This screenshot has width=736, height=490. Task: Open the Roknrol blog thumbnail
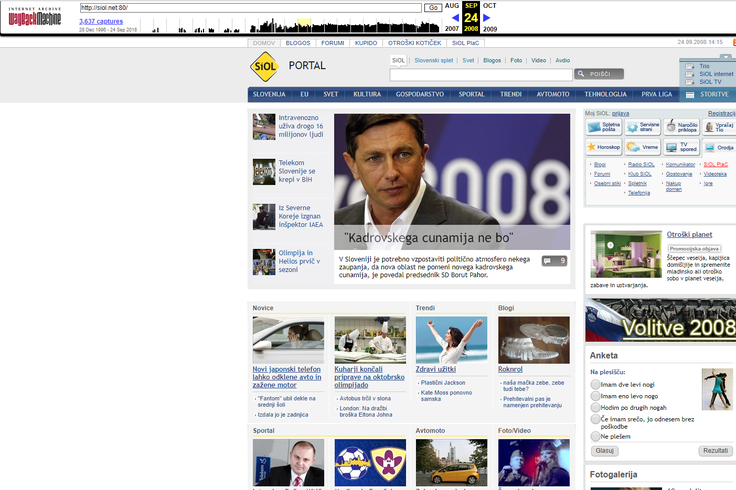[534, 340]
